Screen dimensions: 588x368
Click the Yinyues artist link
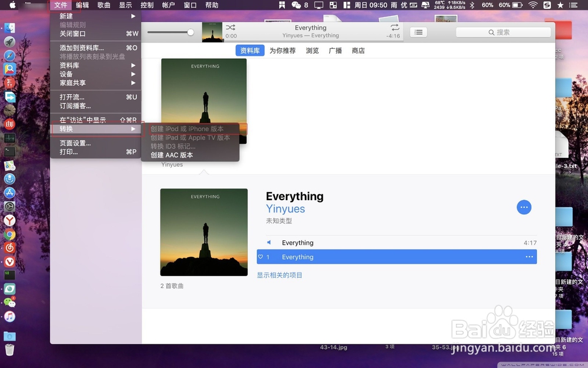pyautogui.click(x=285, y=209)
